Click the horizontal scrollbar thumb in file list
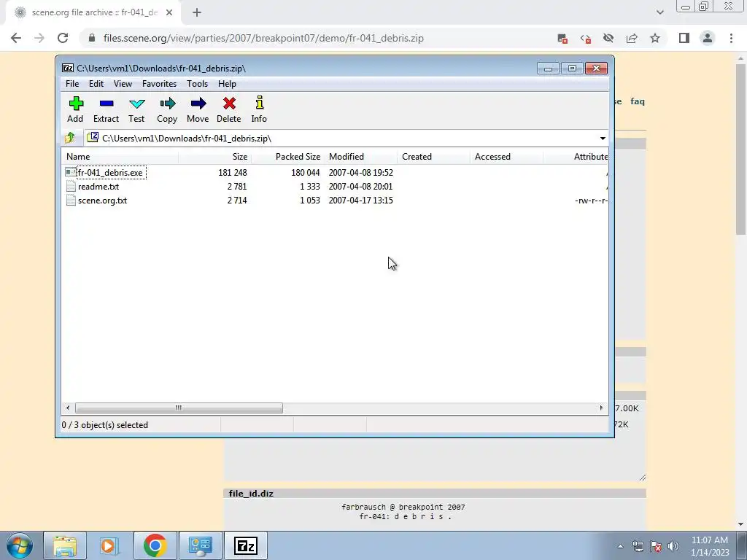The height and width of the screenshot is (560, 747). [179, 408]
